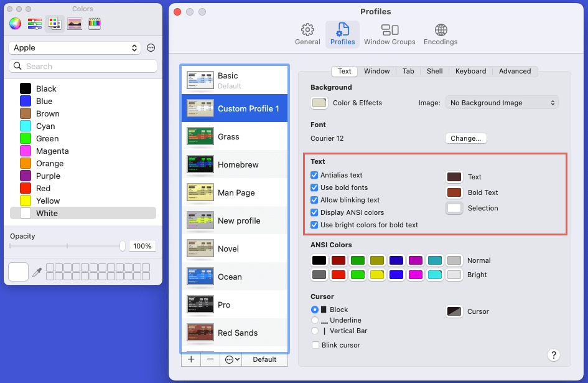Select Magenta in the color list

(x=83, y=151)
